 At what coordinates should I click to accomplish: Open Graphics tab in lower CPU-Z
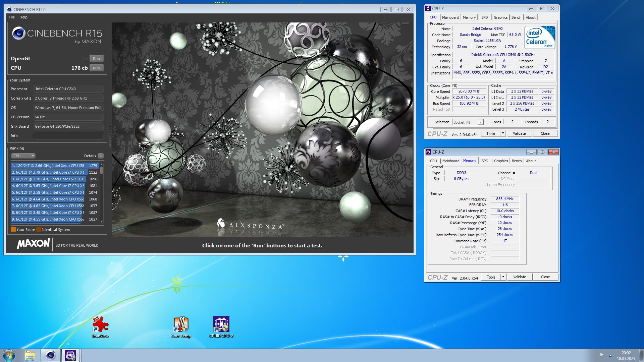(501, 161)
